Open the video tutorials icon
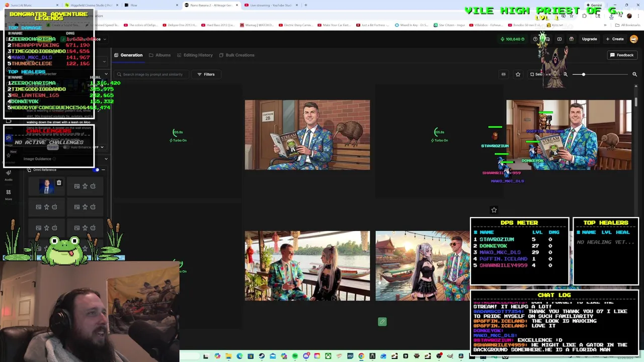 coord(559,39)
